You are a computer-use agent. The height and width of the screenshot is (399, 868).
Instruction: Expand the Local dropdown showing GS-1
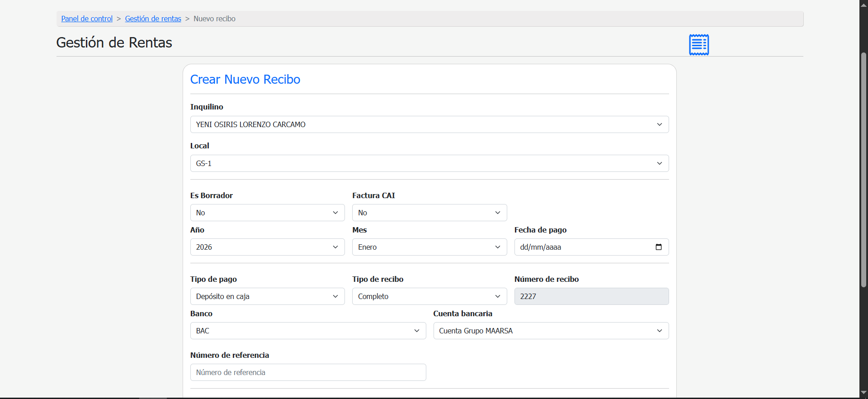429,163
